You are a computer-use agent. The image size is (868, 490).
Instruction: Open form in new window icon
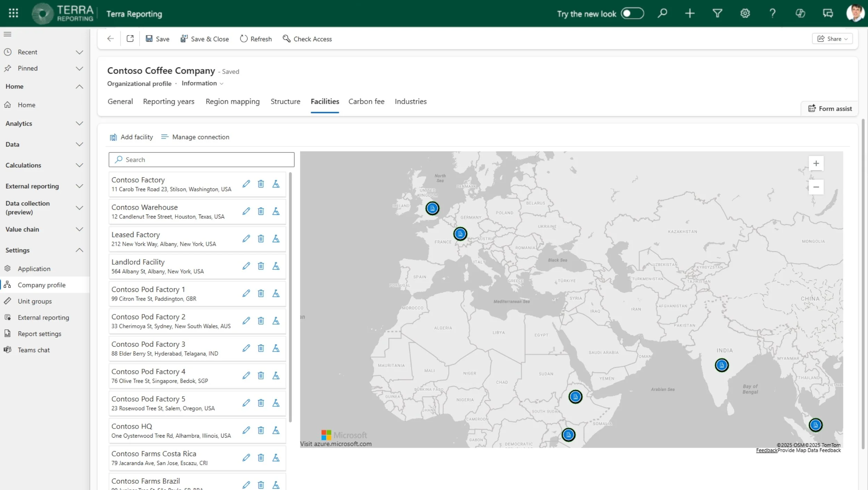click(130, 39)
